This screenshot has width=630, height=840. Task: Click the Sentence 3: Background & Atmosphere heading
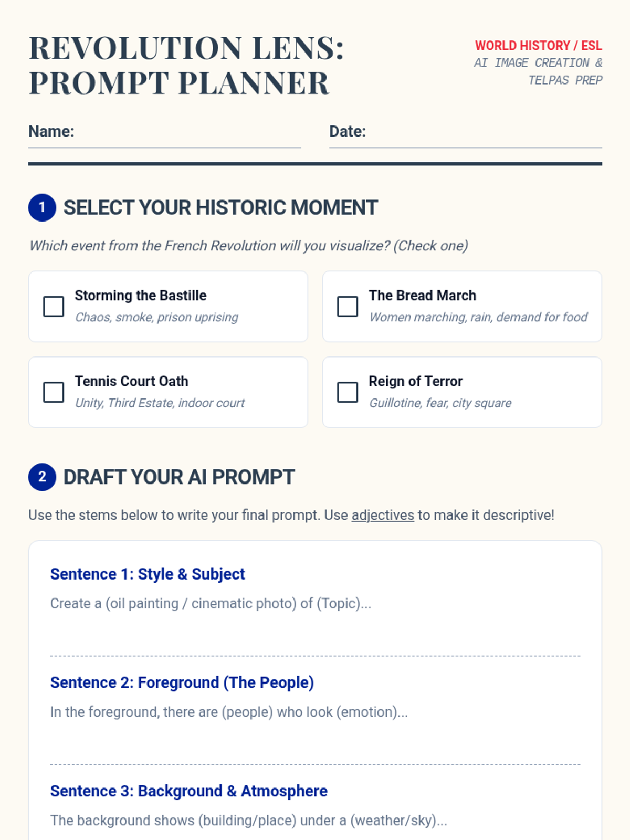tap(188, 791)
